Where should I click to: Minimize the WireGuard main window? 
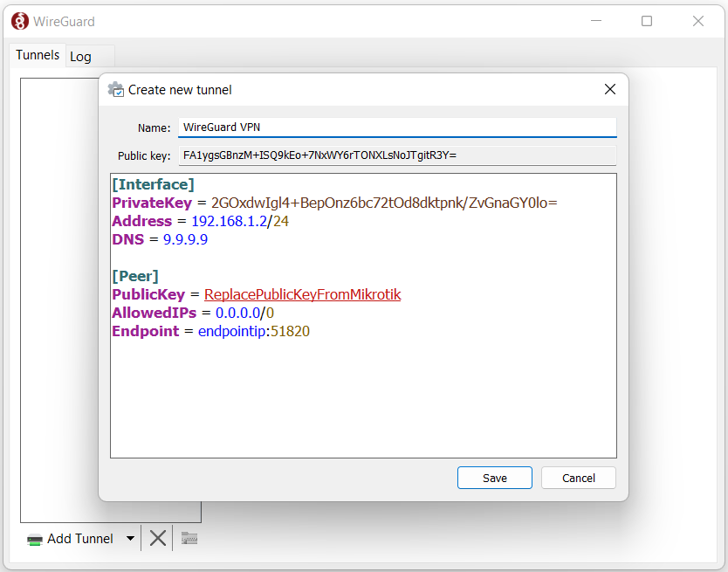pos(595,21)
